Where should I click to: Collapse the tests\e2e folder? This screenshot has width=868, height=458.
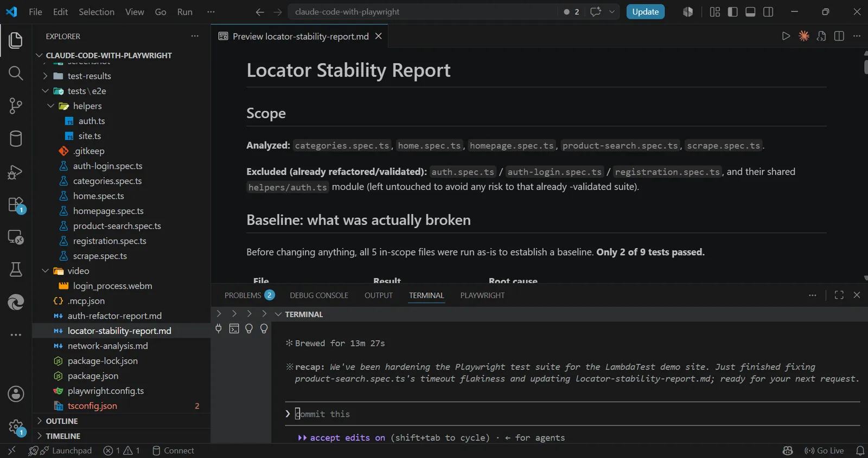pyautogui.click(x=45, y=91)
